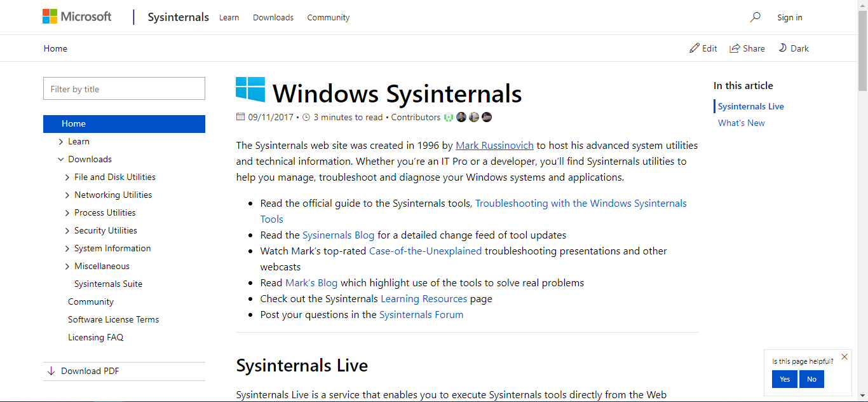The image size is (868, 402).
Task: Expand System Information
Action: [x=67, y=249]
